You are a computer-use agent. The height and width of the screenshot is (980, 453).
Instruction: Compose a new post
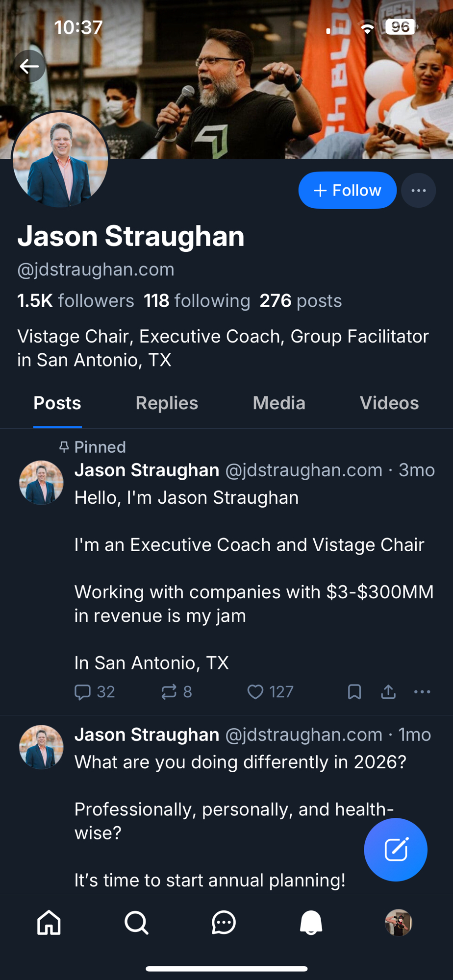[x=396, y=850]
